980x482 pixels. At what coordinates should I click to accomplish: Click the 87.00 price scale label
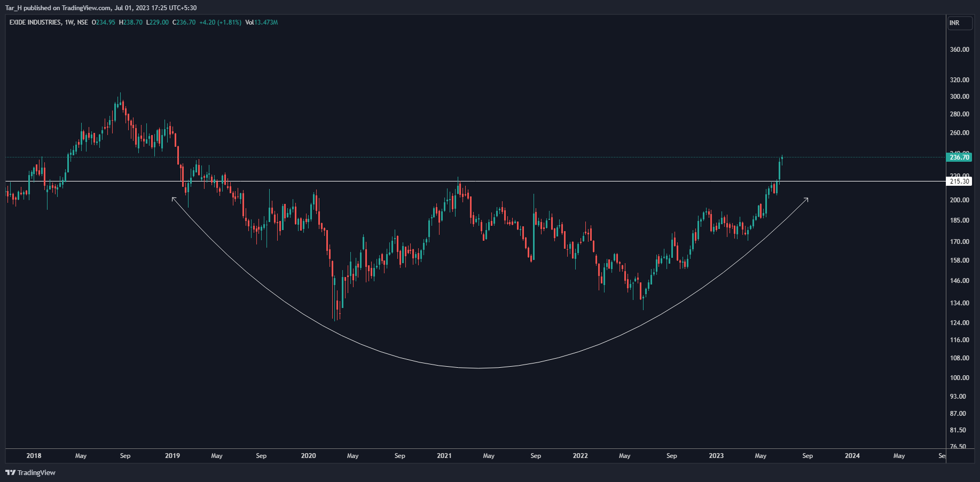[x=958, y=414]
